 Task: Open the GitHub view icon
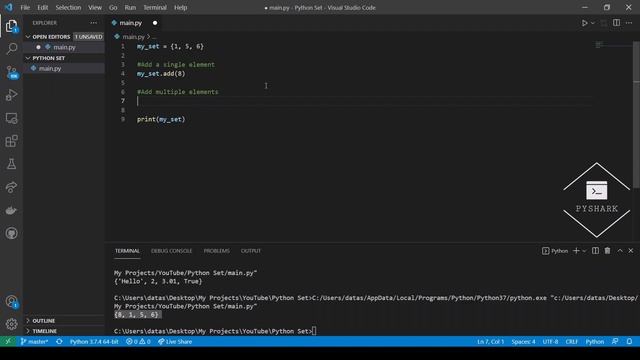[11, 233]
